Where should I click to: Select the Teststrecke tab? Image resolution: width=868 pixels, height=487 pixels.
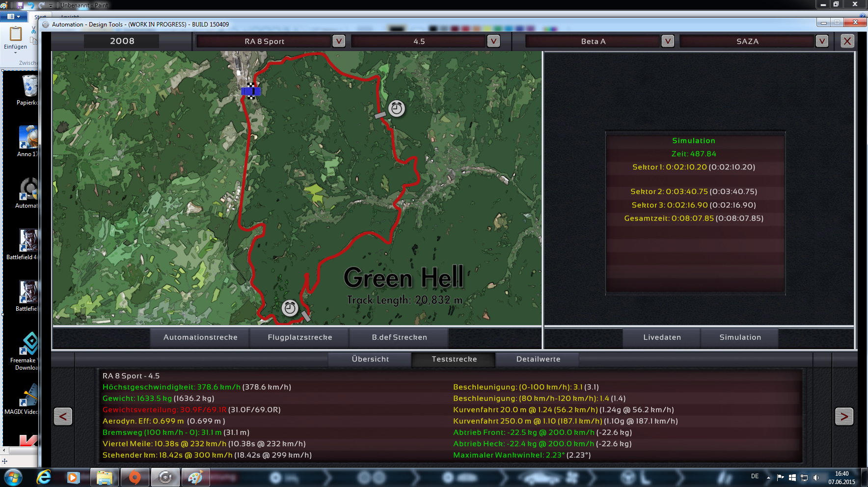point(454,359)
